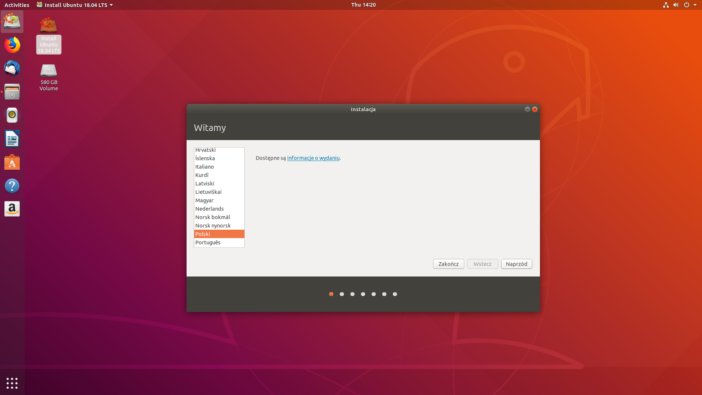Click the Wstecz button

pyautogui.click(x=482, y=264)
